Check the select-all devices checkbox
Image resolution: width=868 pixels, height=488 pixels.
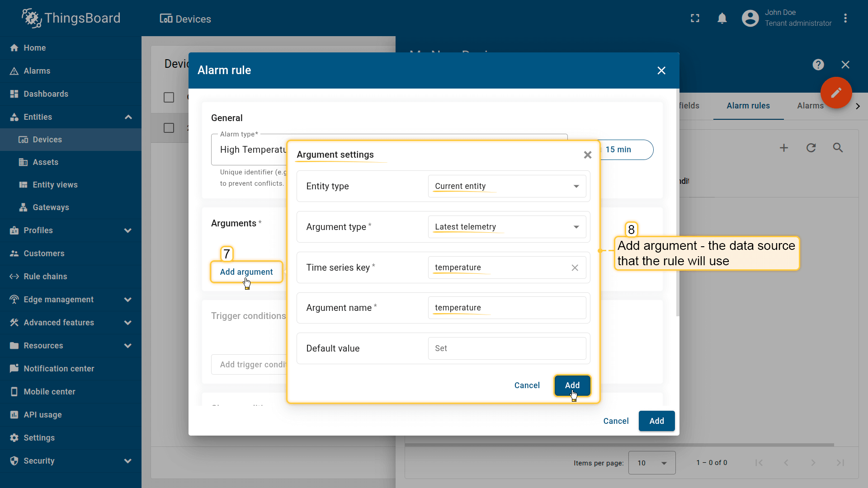(x=169, y=97)
